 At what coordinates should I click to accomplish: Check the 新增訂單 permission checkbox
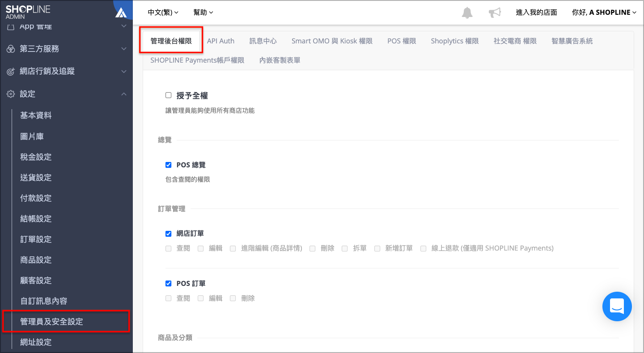377,248
